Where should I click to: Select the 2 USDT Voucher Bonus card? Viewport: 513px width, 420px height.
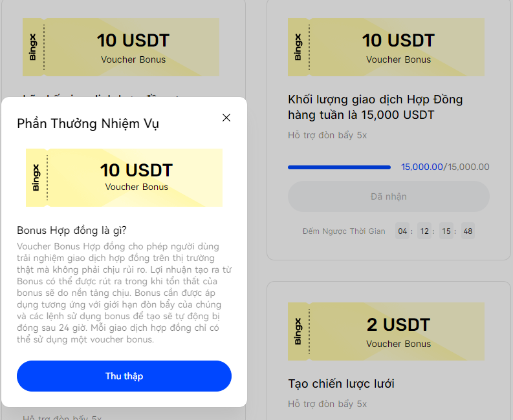[386, 332]
